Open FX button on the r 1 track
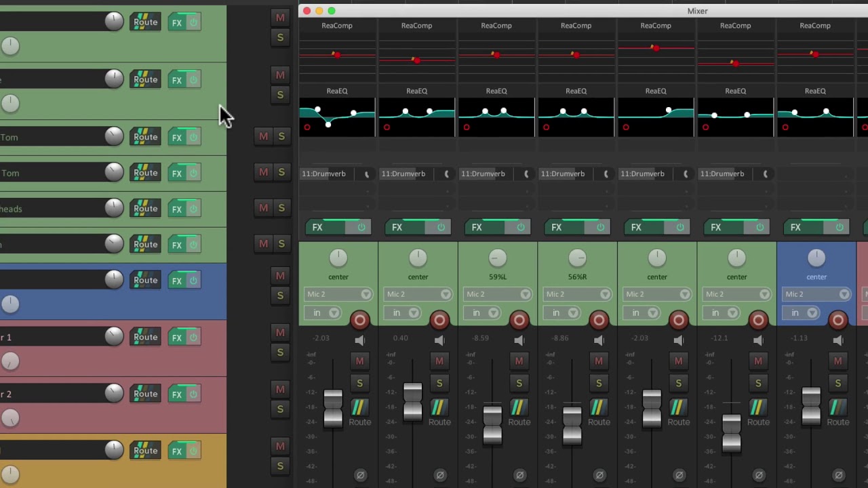This screenshot has height=488, width=868. click(x=176, y=337)
